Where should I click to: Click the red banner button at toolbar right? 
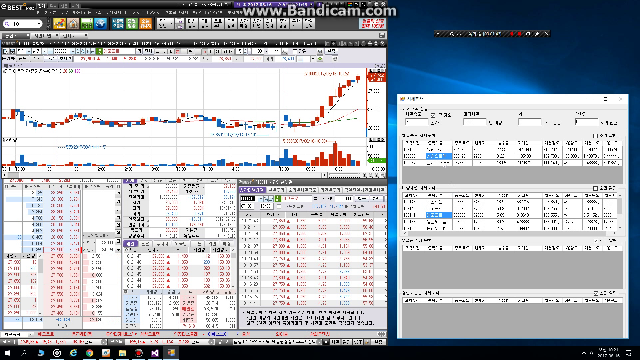(x=372, y=24)
